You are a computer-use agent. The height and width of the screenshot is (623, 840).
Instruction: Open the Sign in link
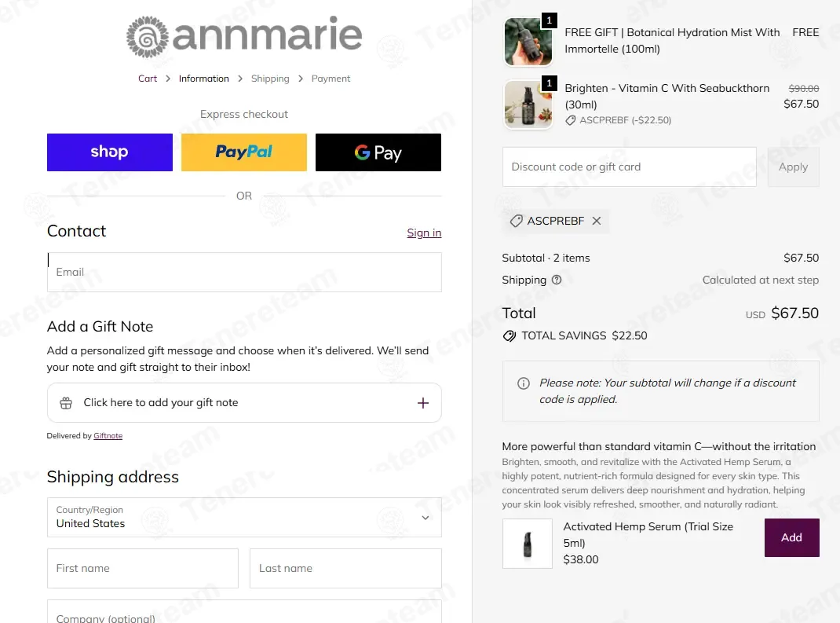pyautogui.click(x=424, y=233)
